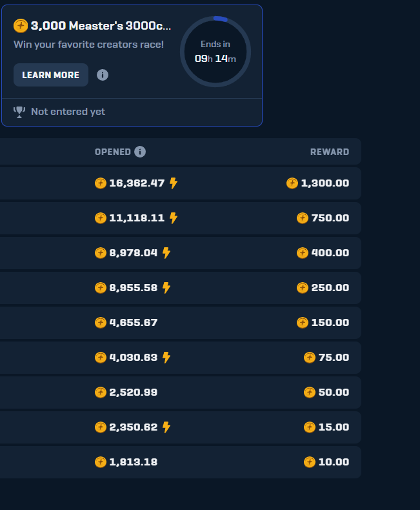Click the coin icon before 1,813.18

tap(101, 462)
